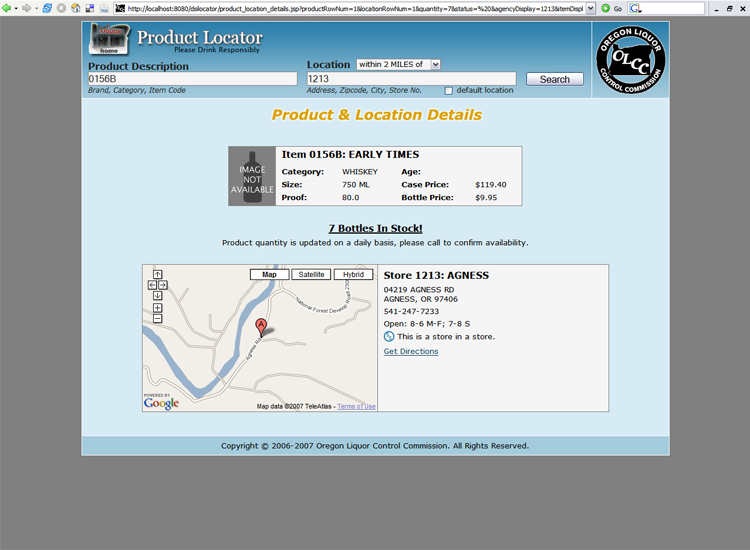This screenshot has width=750, height=550.
Task: Open the browser home page icon
Action: click(76, 8)
